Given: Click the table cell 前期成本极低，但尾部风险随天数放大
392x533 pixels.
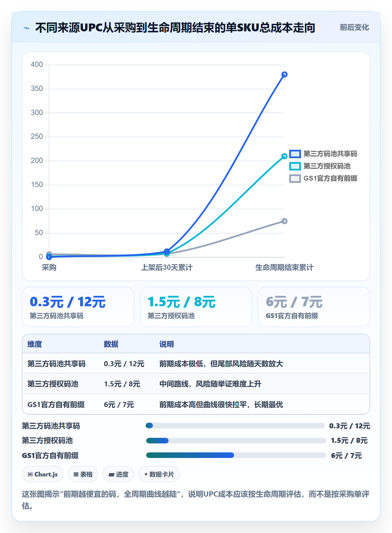Looking at the screenshot, I should (221, 364).
